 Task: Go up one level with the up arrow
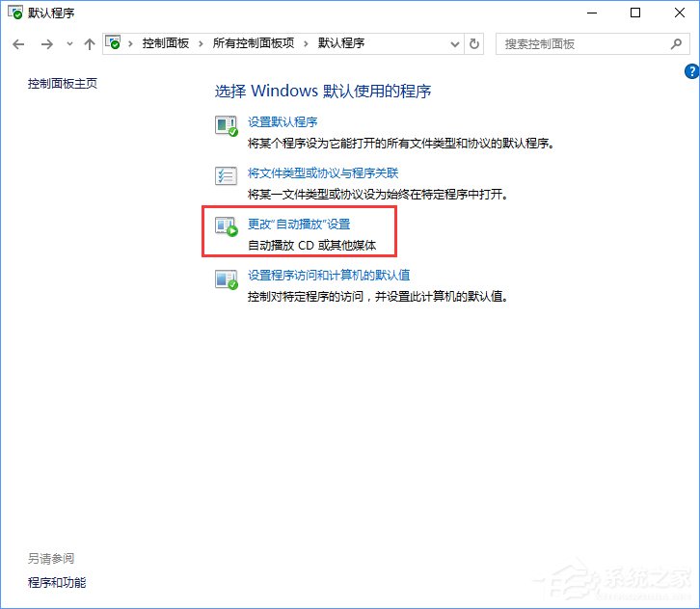pos(90,44)
